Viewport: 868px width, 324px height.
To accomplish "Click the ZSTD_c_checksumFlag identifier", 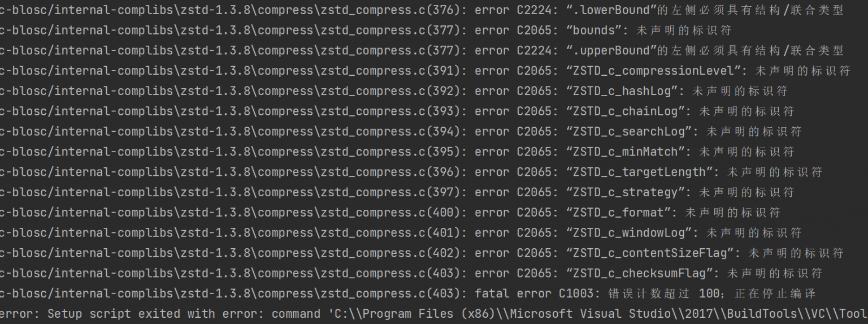I will (x=639, y=273).
